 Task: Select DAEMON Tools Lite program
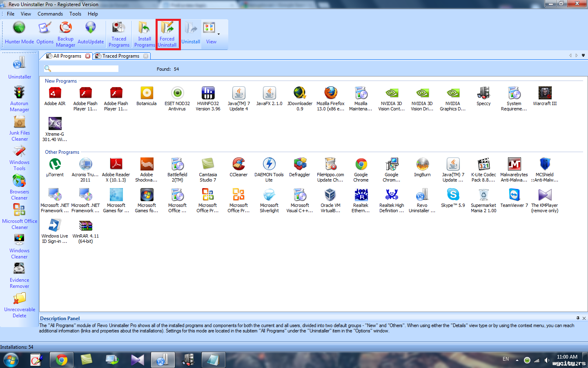point(269,170)
